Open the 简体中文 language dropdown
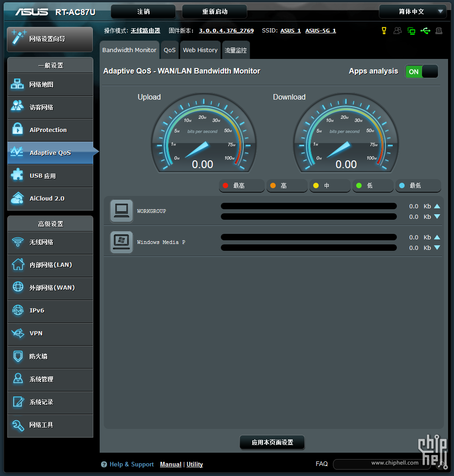 pos(413,11)
